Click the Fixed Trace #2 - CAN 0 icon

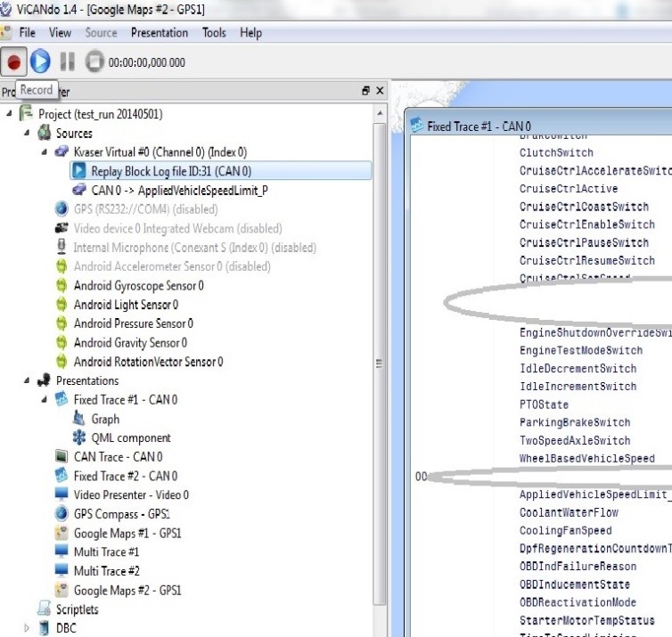[61, 475]
